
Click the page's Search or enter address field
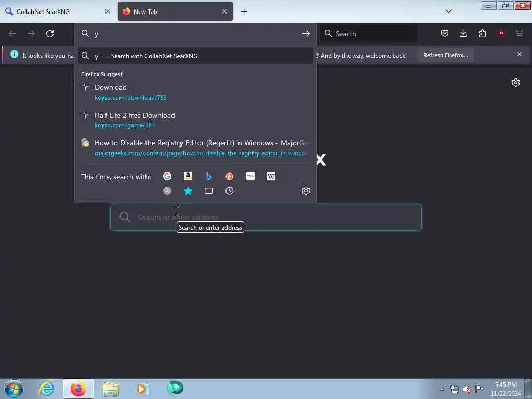(266, 217)
